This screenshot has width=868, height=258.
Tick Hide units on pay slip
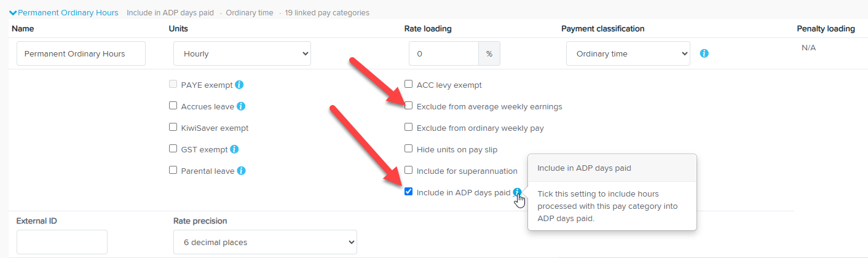tap(409, 149)
